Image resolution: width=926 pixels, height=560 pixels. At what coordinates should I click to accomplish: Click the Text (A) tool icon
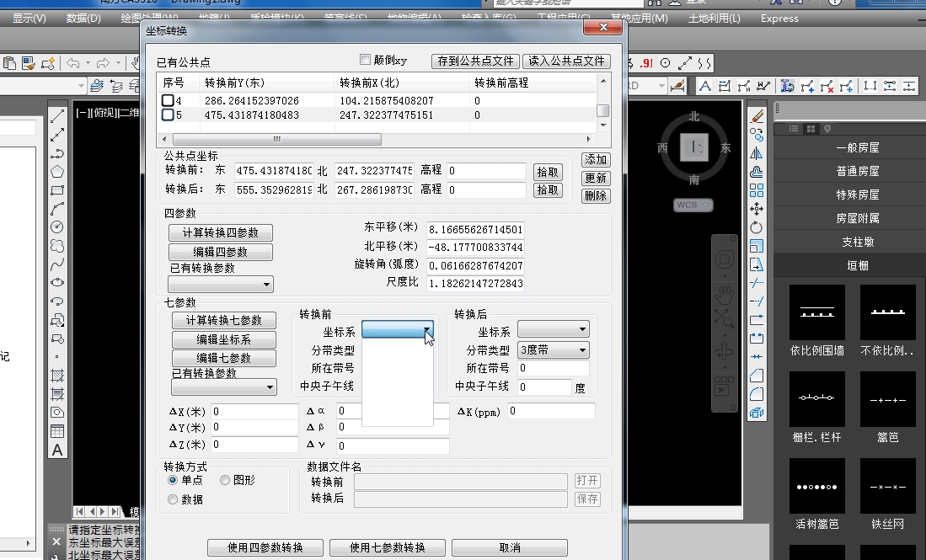click(57, 450)
